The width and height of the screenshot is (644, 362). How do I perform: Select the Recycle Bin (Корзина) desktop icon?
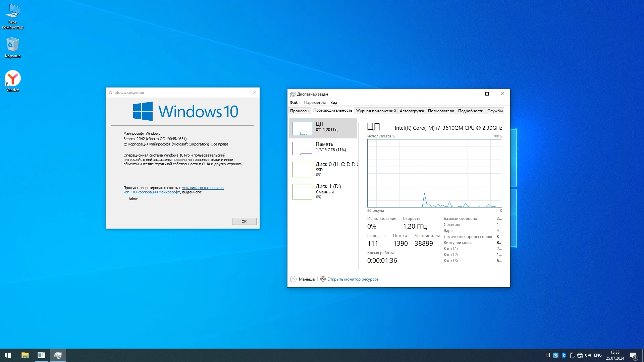pyautogui.click(x=13, y=45)
